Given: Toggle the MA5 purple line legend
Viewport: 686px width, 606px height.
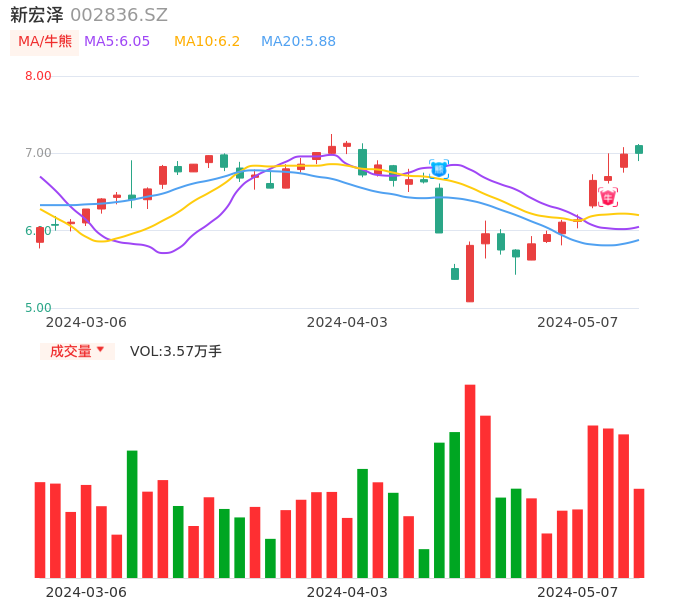Looking at the screenshot, I should [117, 42].
